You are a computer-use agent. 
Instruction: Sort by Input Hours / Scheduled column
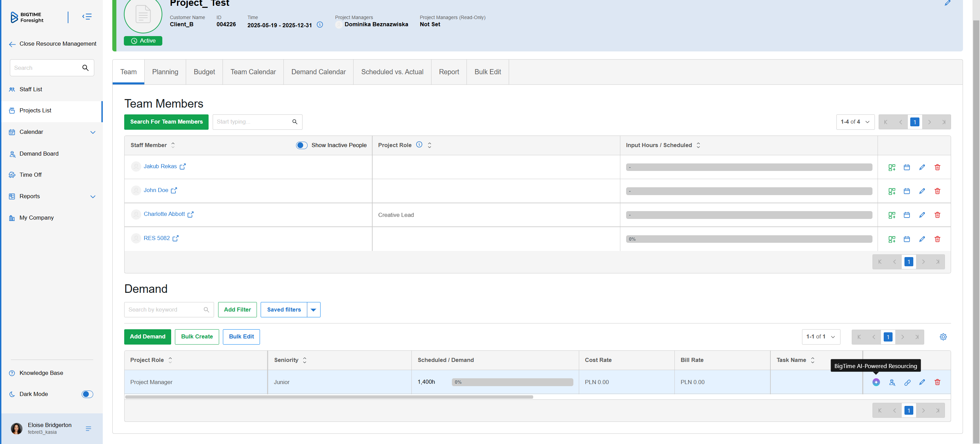[x=699, y=145]
